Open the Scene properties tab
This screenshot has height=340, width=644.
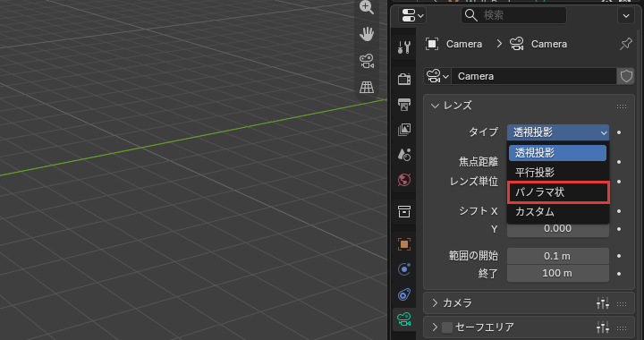404,155
